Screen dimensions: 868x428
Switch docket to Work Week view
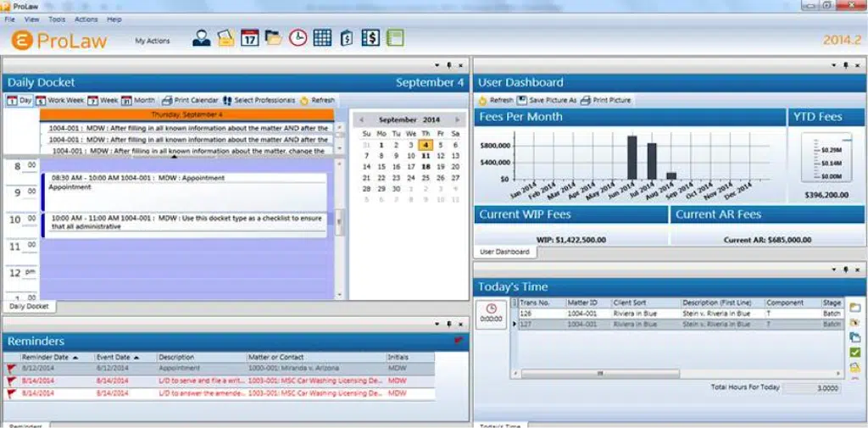point(59,100)
